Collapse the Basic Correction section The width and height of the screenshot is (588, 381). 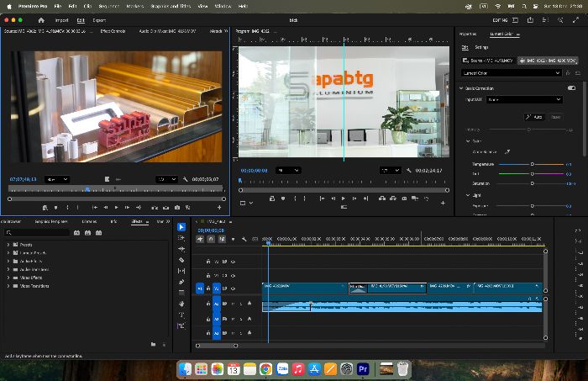click(461, 88)
